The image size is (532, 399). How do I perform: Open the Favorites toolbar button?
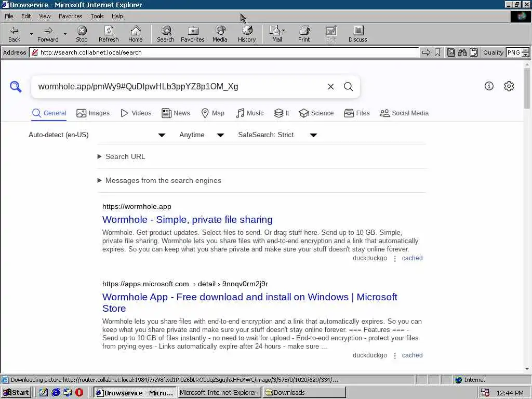click(x=192, y=34)
